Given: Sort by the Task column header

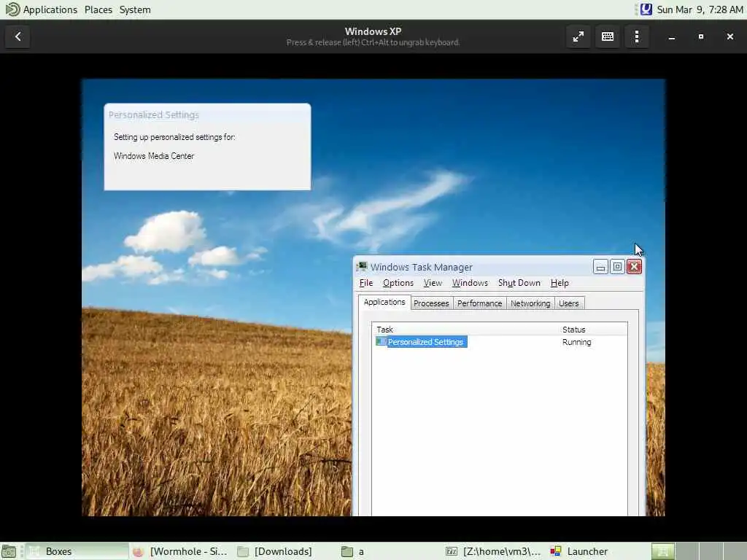Looking at the screenshot, I should pyautogui.click(x=465, y=330).
